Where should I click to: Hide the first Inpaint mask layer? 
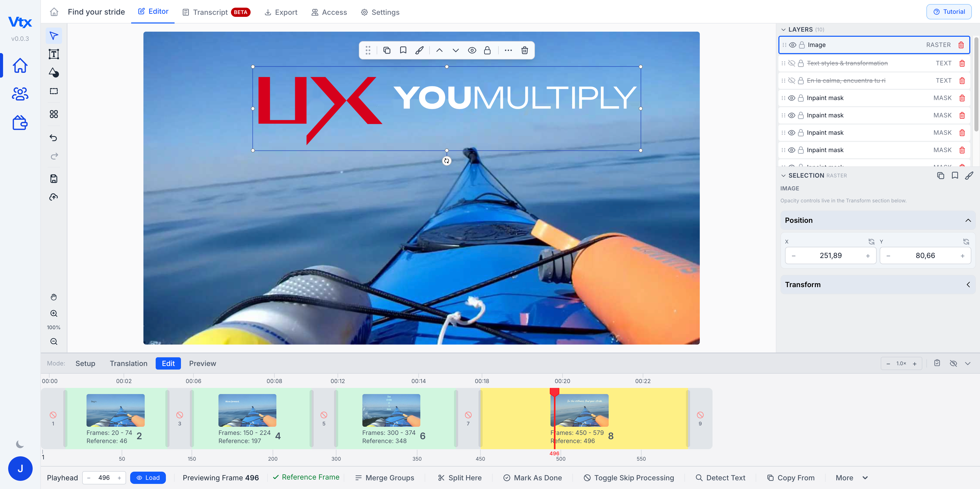pos(792,98)
